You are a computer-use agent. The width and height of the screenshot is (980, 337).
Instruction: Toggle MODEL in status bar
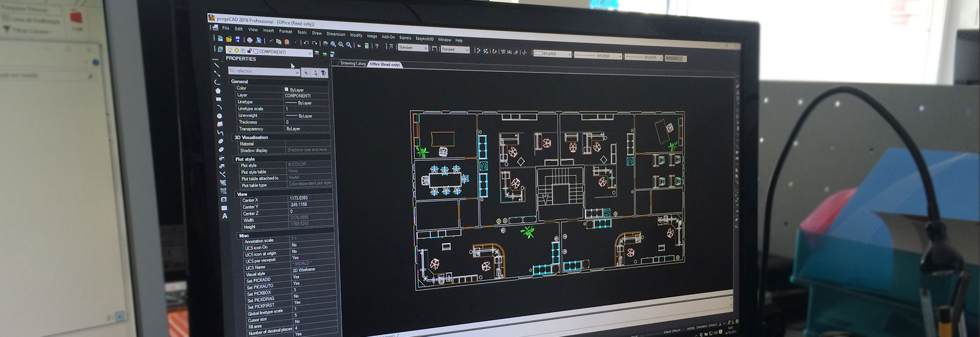pos(691,328)
